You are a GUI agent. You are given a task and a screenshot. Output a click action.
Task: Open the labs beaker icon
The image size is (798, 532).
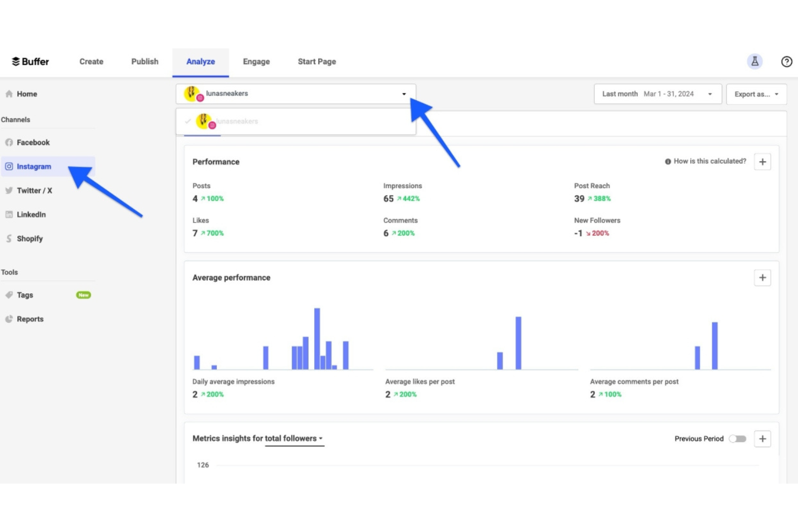pyautogui.click(x=754, y=61)
